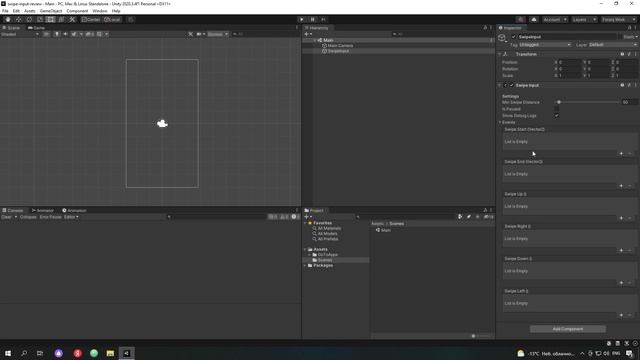Toggle the Local handle rotation button
Screen dimensions: 640x360
pyautogui.click(x=112, y=20)
